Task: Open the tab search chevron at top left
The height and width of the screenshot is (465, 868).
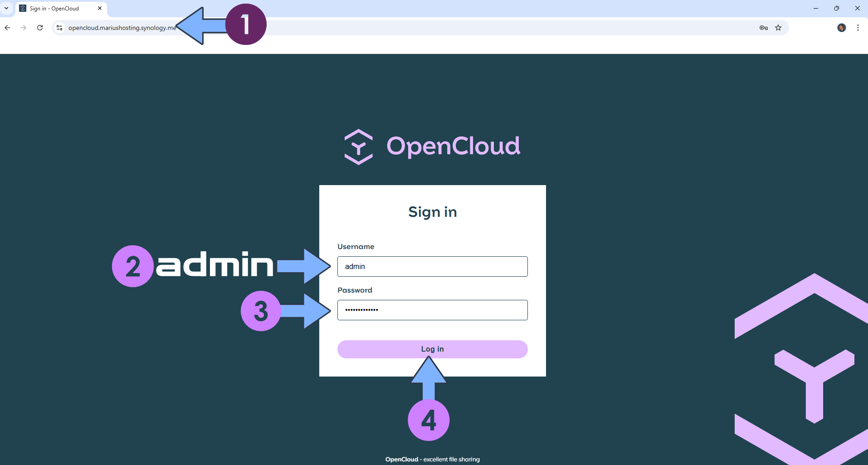Action: 6,8
